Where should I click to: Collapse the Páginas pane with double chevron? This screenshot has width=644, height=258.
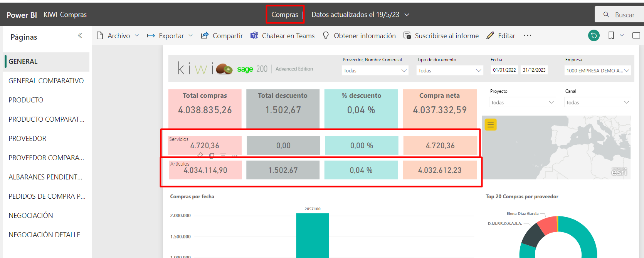pyautogui.click(x=80, y=36)
